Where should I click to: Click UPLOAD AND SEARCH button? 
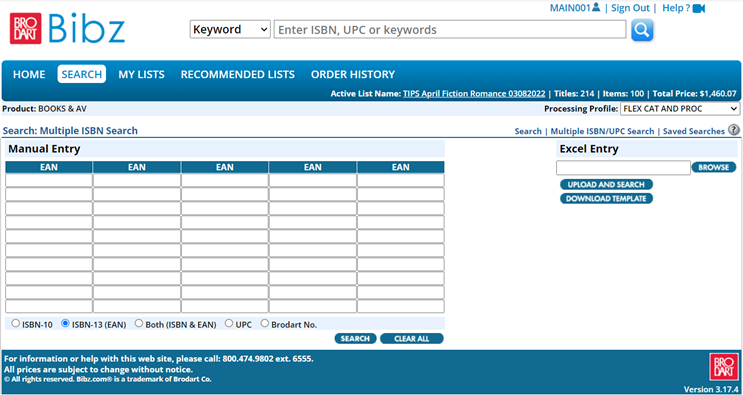pos(606,184)
